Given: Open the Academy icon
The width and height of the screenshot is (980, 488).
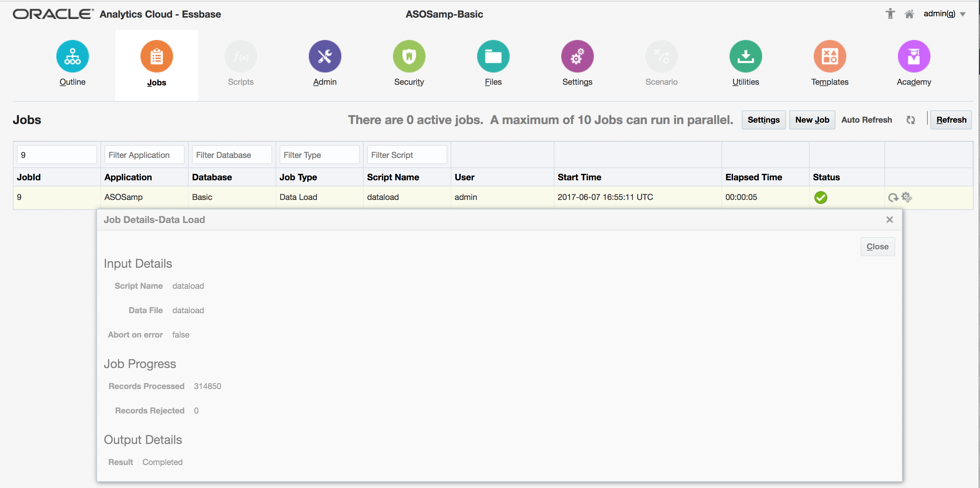Looking at the screenshot, I should coord(914,56).
